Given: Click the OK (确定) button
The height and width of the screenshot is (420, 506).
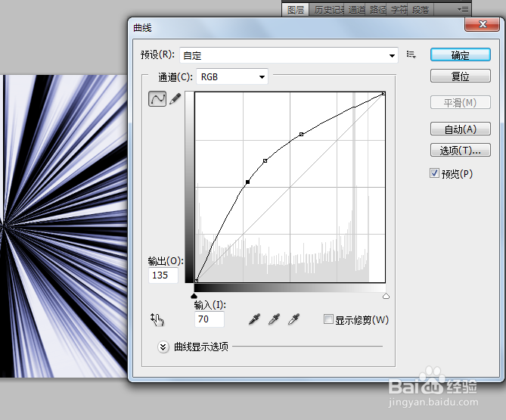Looking at the screenshot, I should (x=461, y=55).
